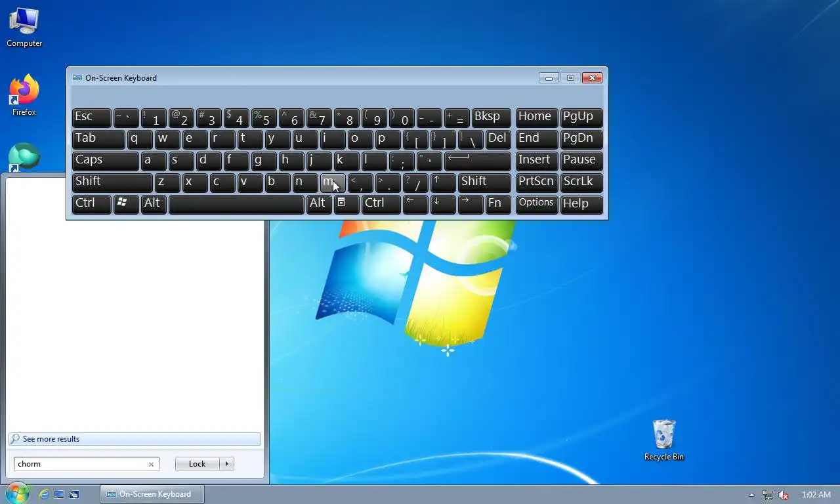Image resolution: width=840 pixels, height=504 pixels.
Task: Open the keyboard Options button
Action: click(537, 204)
